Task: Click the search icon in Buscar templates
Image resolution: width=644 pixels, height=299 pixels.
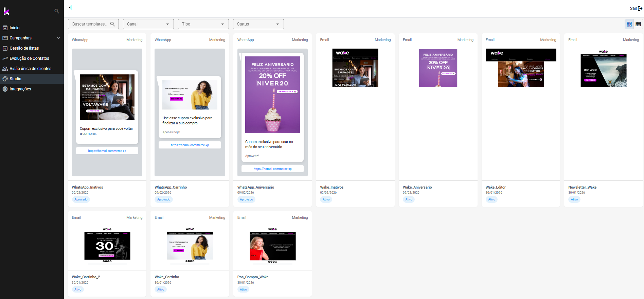Action: (113, 24)
